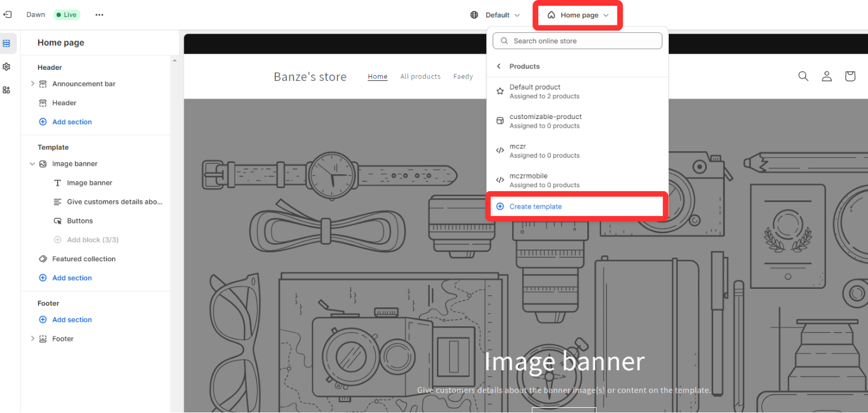Select the mczr code template icon
The width and height of the screenshot is (868, 413).
click(500, 150)
